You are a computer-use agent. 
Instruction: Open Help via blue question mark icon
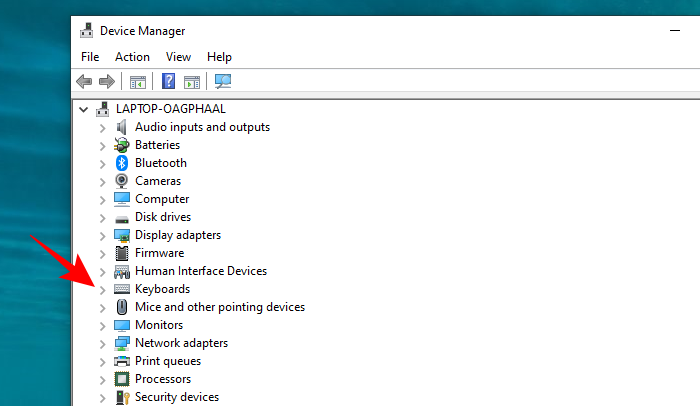click(x=169, y=81)
